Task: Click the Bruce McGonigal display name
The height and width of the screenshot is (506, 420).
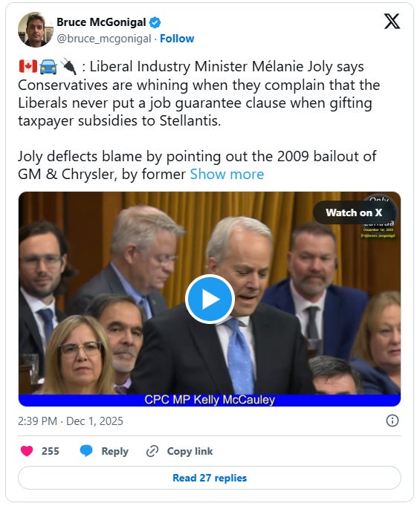Action: [x=101, y=22]
